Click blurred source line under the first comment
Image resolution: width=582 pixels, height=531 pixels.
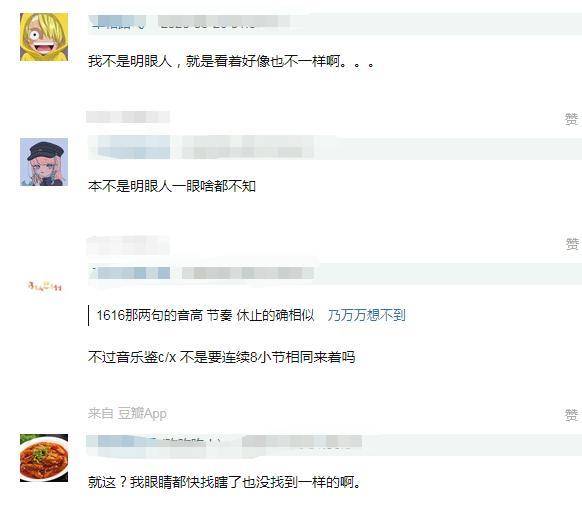[x=128, y=117]
